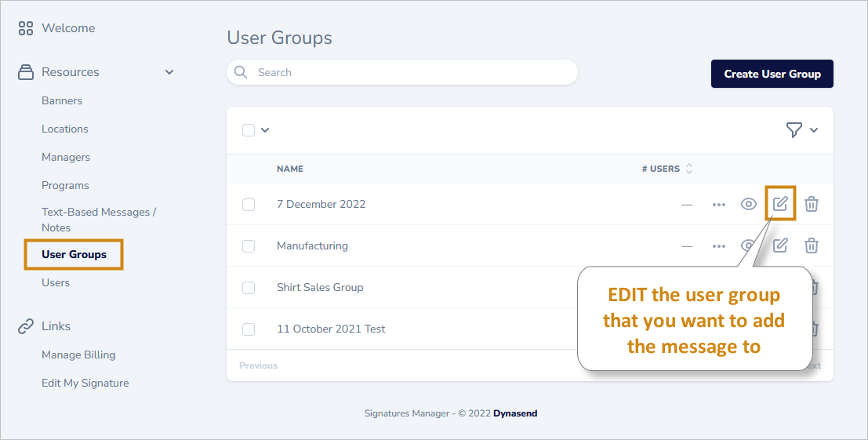Expand the select-all dropdown chevron
The width and height of the screenshot is (868, 440).
tap(265, 130)
